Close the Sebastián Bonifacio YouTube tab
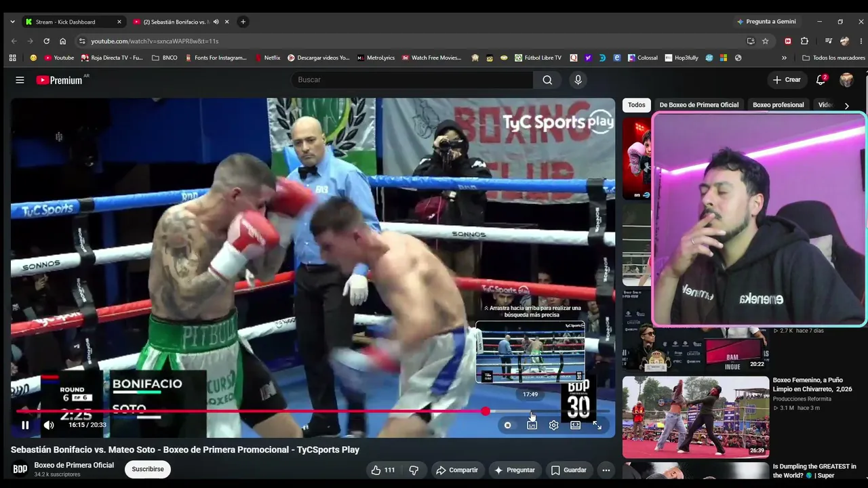This screenshot has height=488, width=868. point(227,22)
